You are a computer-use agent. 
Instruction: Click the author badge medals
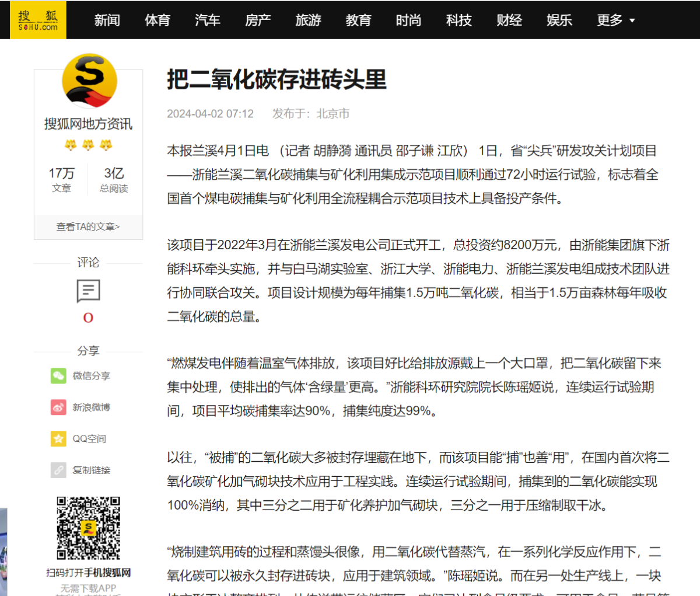click(x=88, y=145)
